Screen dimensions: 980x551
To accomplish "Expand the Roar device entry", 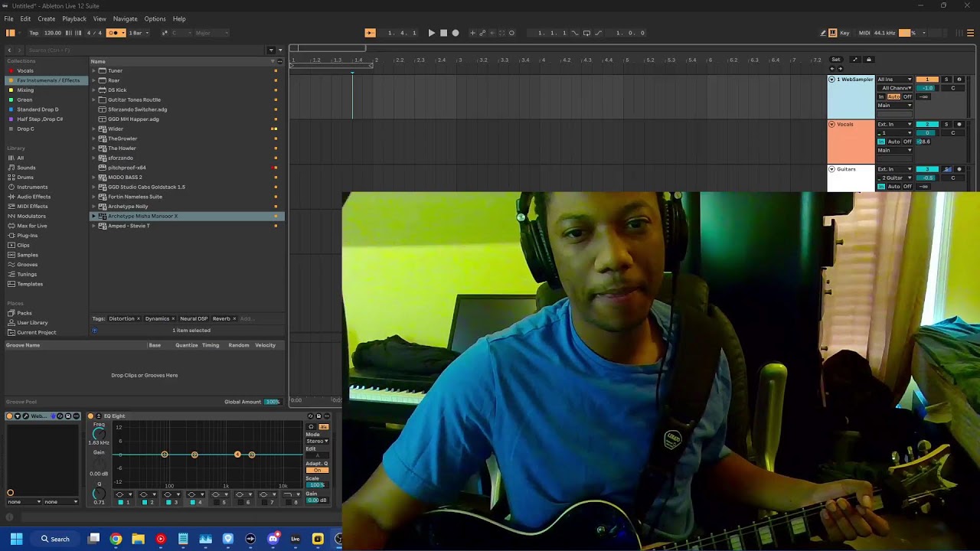I will pos(94,80).
